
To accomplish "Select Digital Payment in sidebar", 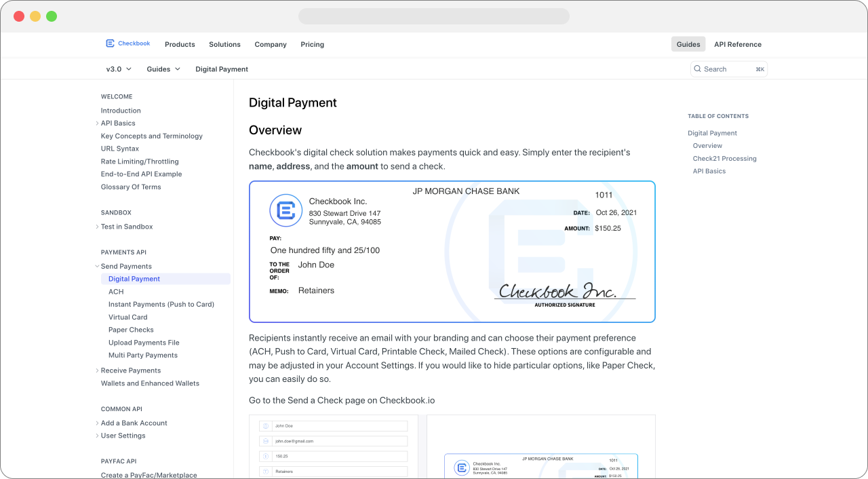I will 165,279.
